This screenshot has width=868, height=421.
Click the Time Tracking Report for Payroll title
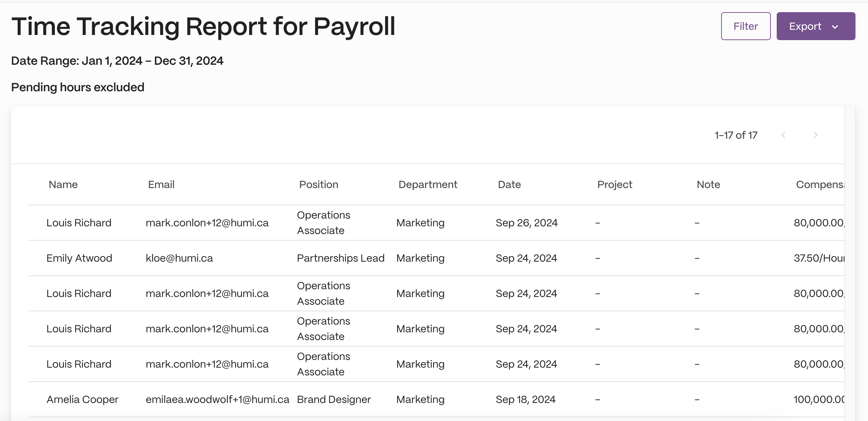point(203,26)
